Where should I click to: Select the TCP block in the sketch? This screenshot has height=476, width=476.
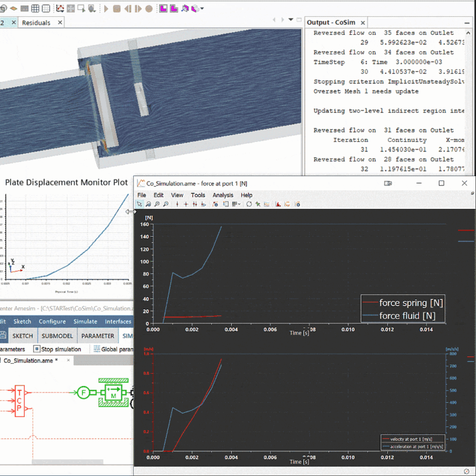[20, 402]
